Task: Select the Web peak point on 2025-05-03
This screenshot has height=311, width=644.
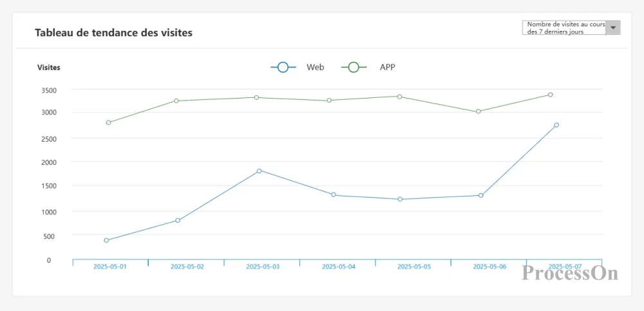Action: click(259, 171)
